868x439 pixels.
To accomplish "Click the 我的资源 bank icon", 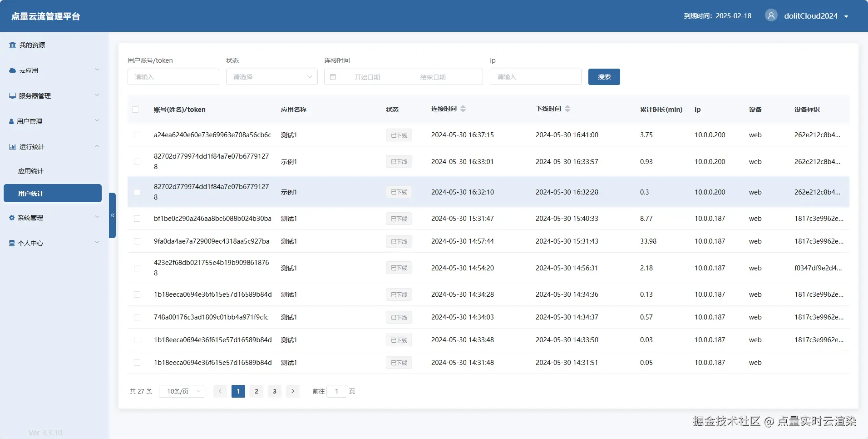I will [x=13, y=45].
